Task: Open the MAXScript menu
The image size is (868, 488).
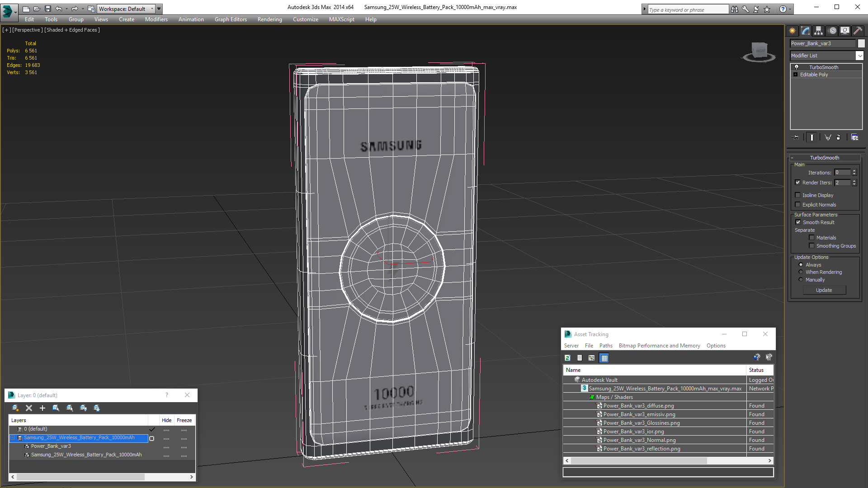Action: coord(342,19)
